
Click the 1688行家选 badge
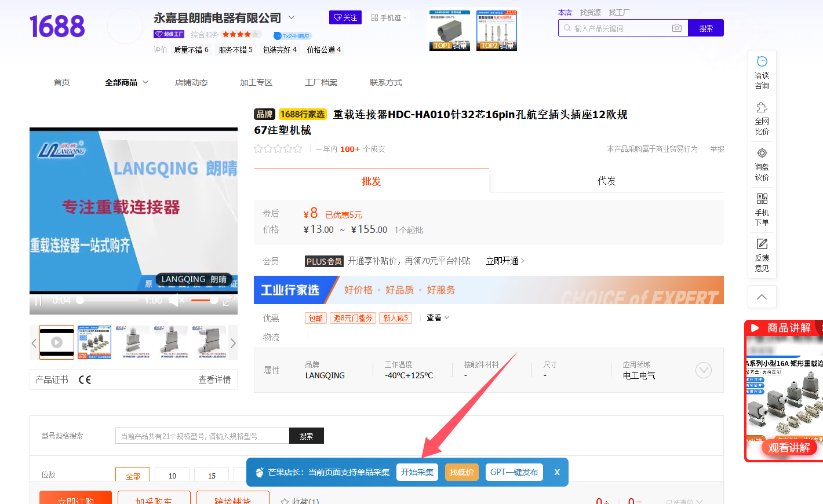303,114
